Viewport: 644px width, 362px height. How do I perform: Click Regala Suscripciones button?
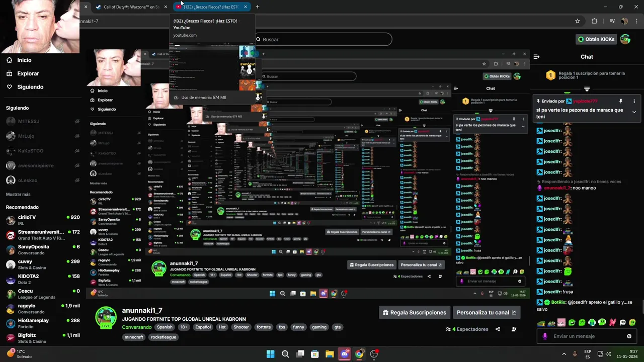415,312
